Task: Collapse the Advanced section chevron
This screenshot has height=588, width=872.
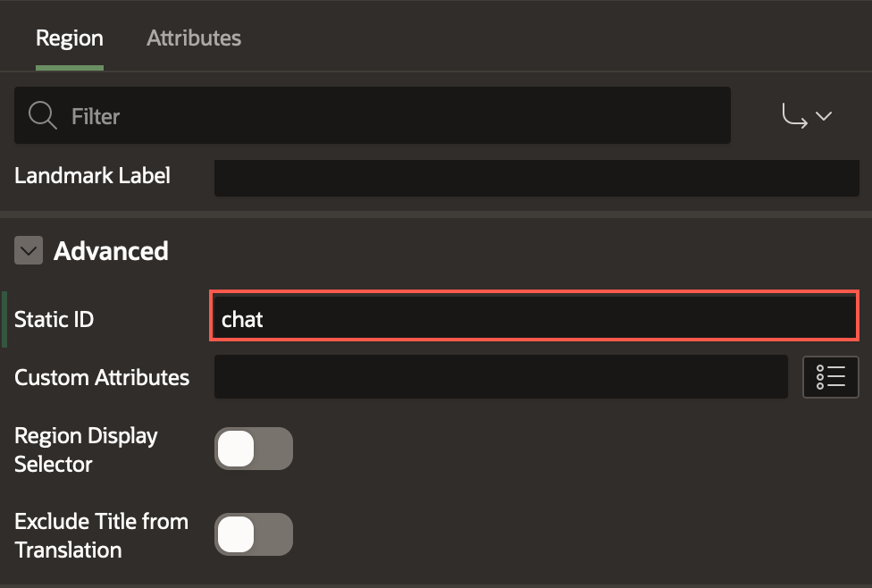Action: 29,251
